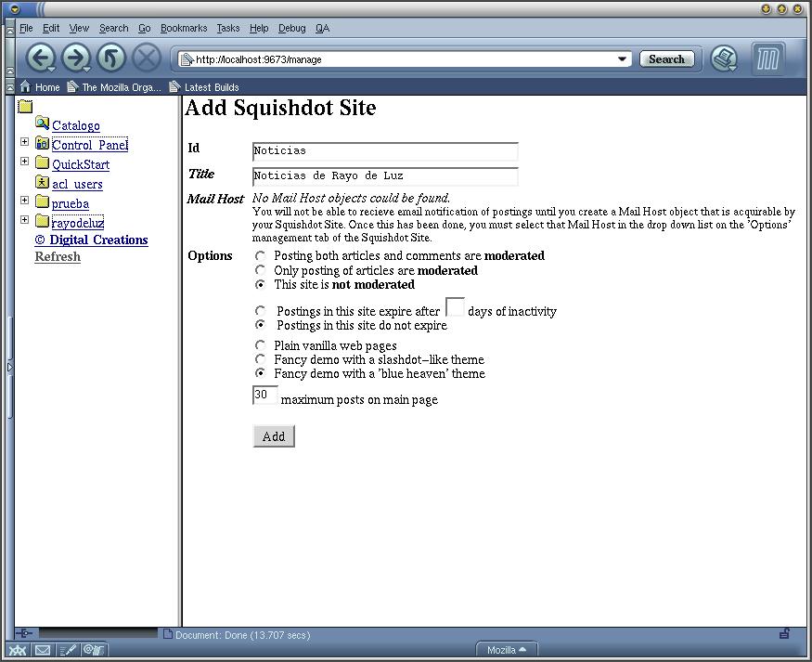Screen dimensions: 812x662
Task: Click the page proxy icon in URL bar
Action: [187, 59]
